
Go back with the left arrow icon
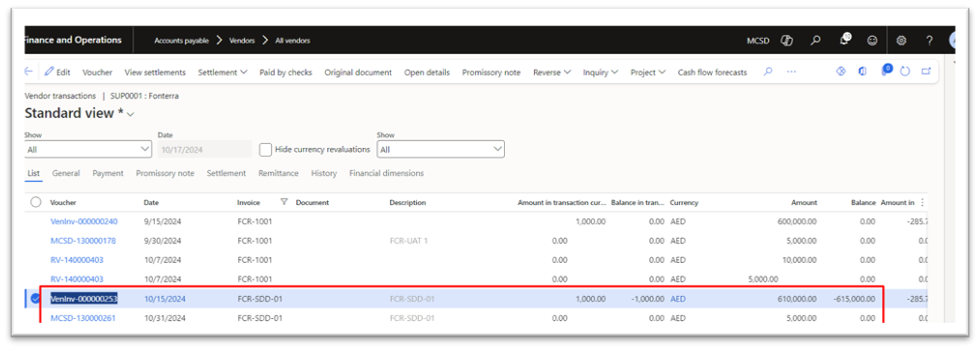click(29, 72)
